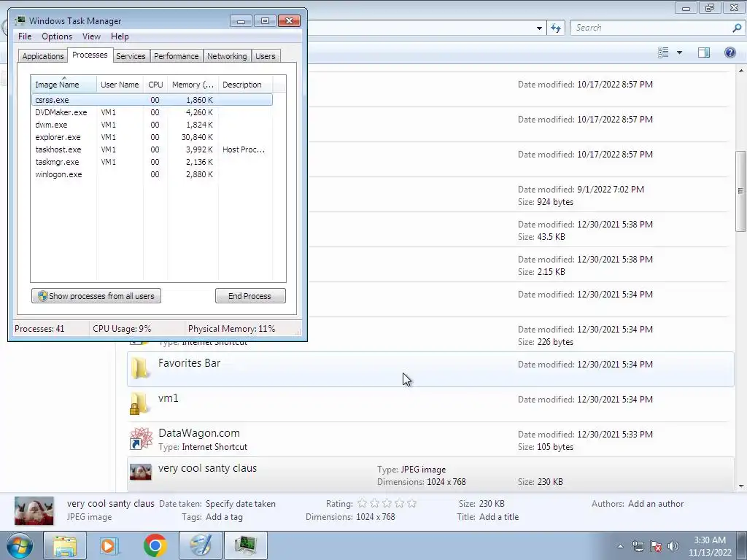Screen dimensions: 747x560
Task: Select the winlogon.exe process row
Action: pyautogui.click(x=152, y=174)
